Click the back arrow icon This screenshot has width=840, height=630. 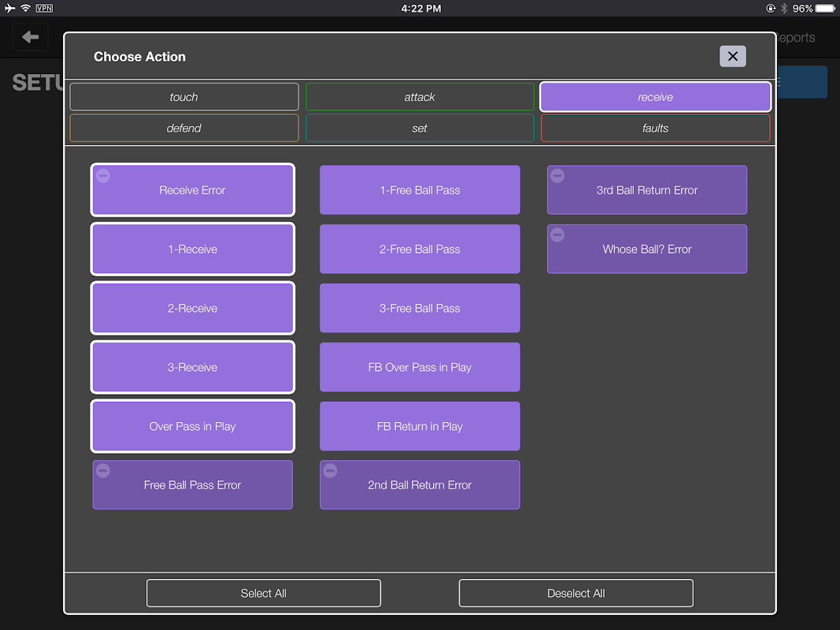tap(31, 37)
